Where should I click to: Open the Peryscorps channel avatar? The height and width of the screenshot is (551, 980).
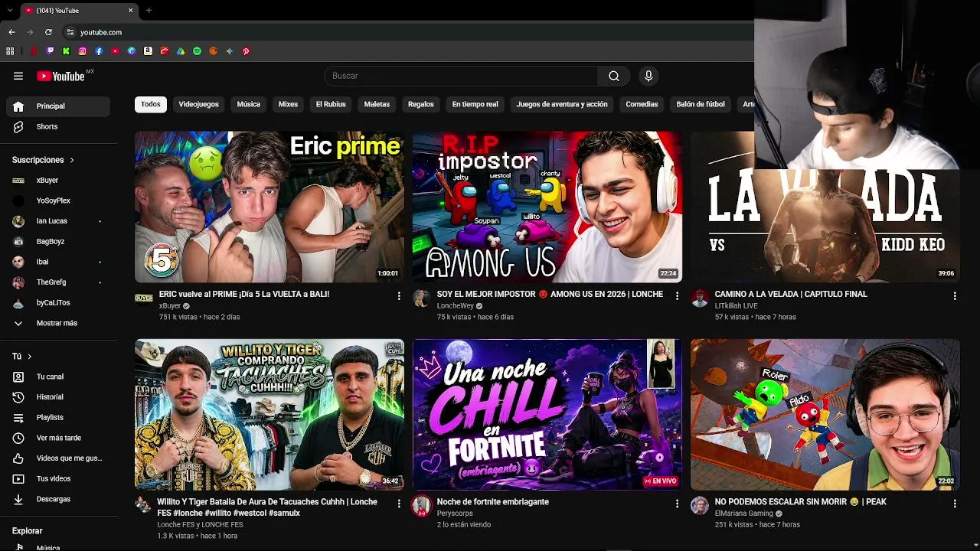click(421, 506)
